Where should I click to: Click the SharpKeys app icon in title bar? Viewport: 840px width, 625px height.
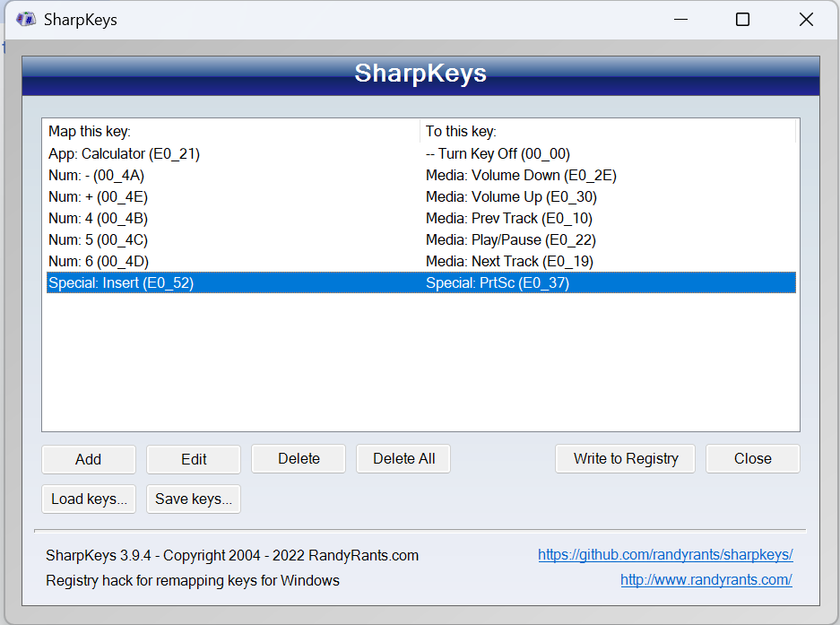26,20
